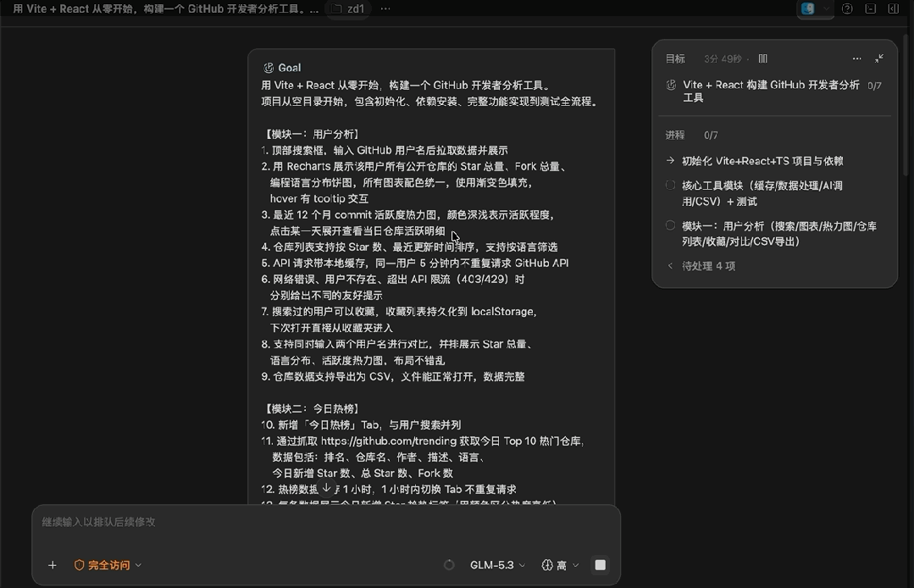Pause the goal timer in the 目标 panel

762,58
